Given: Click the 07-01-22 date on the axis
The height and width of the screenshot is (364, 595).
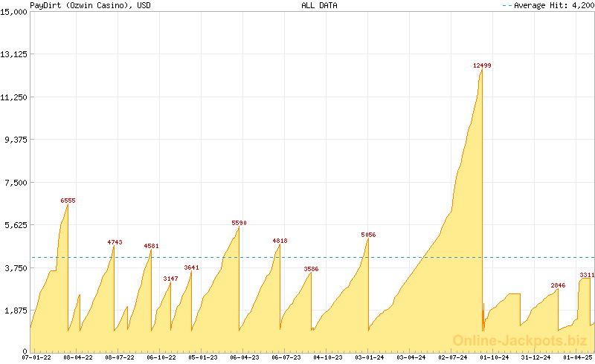Looking at the screenshot, I should [36, 357].
